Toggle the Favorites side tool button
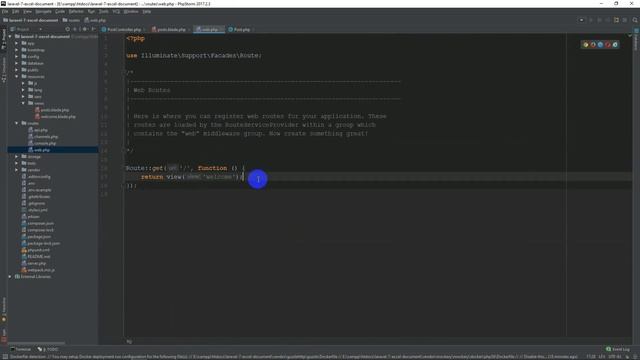Screen dimensions: 640x360 (x=4, y=309)
